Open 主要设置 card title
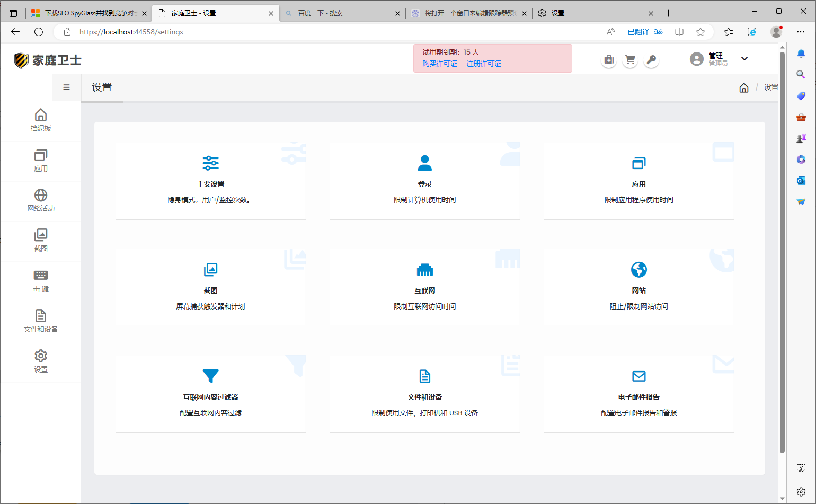 pyautogui.click(x=211, y=184)
